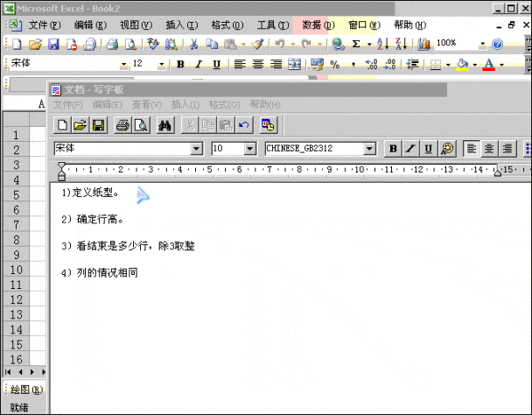The height and width of the screenshot is (415, 532).
Task: Click WordPad's New document icon
Action: 62,125
